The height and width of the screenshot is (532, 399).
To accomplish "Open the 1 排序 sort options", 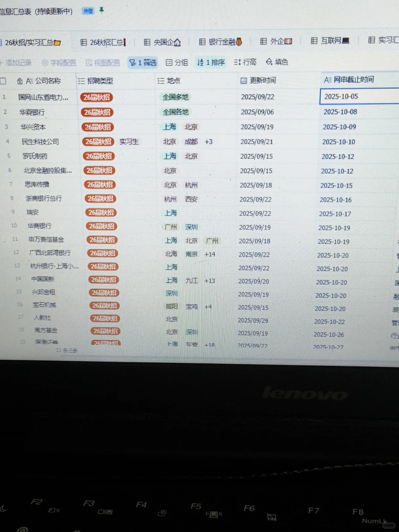I will coord(211,62).
